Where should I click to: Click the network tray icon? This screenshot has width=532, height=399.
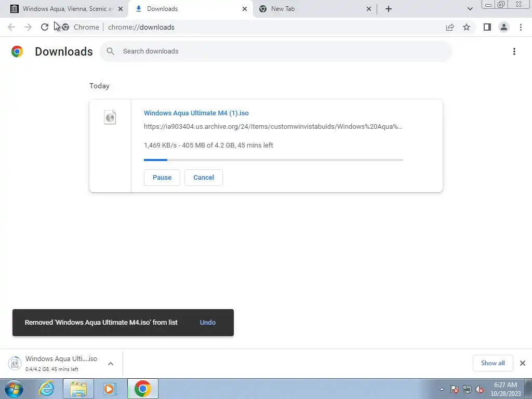[x=467, y=389]
